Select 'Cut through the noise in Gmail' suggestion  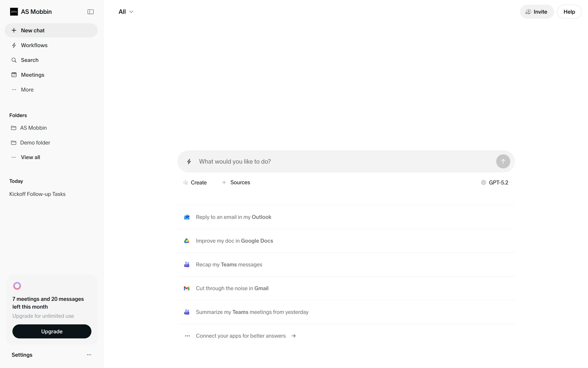[x=232, y=288]
